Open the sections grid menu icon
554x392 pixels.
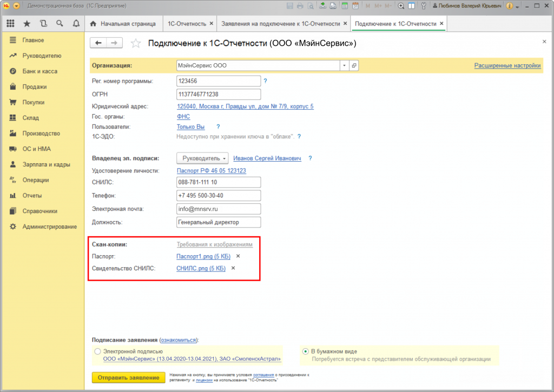coord(10,24)
